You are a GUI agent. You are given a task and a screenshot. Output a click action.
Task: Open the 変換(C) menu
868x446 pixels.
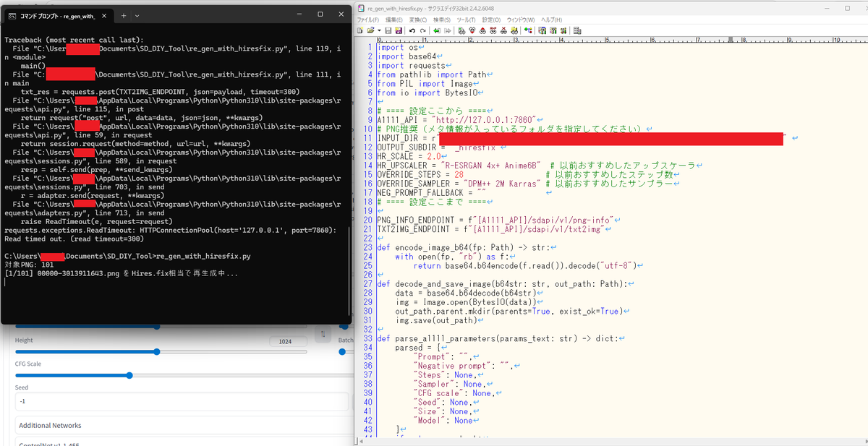(419, 20)
